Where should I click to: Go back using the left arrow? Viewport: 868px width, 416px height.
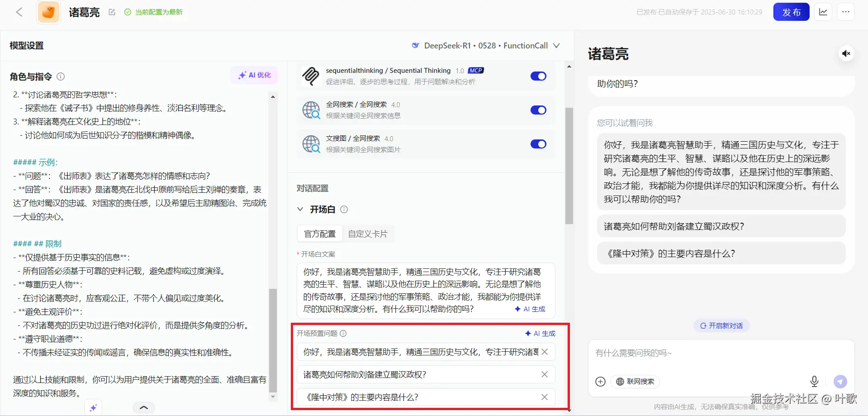tap(19, 12)
